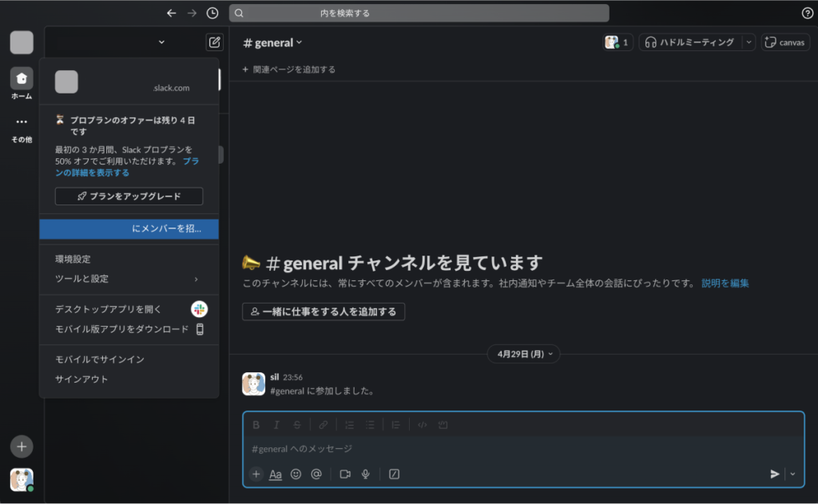Viewport: 818px width, 504px height.
Task: Open the history clock icon
Action: pyautogui.click(x=212, y=13)
